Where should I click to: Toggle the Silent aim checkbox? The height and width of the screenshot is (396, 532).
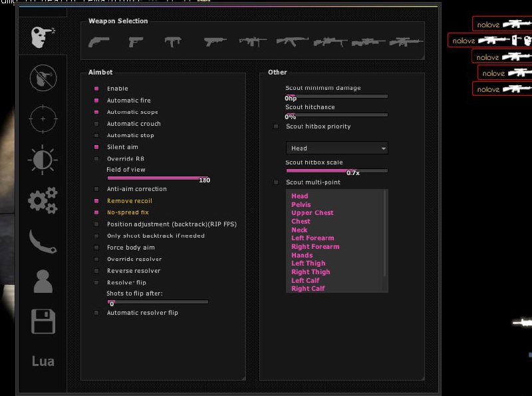tap(96, 147)
